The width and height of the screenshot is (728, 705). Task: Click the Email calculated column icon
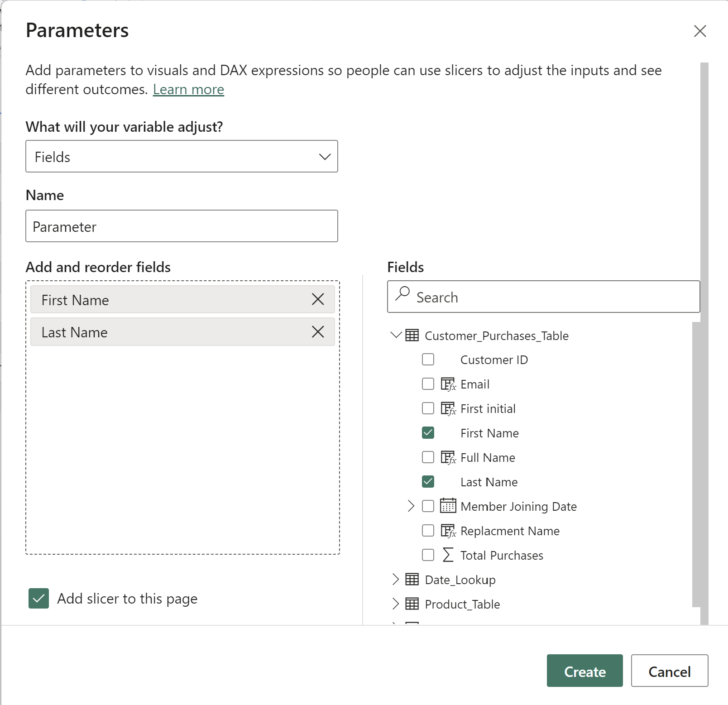click(448, 384)
